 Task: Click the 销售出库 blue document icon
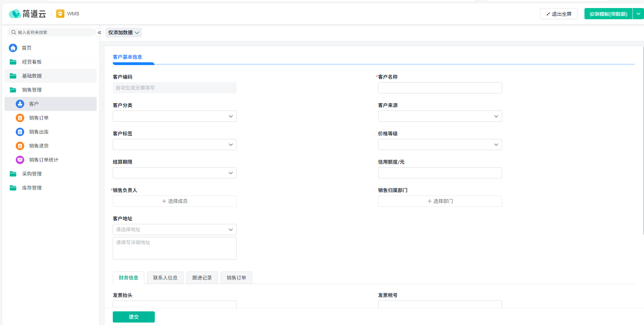(x=20, y=132)
